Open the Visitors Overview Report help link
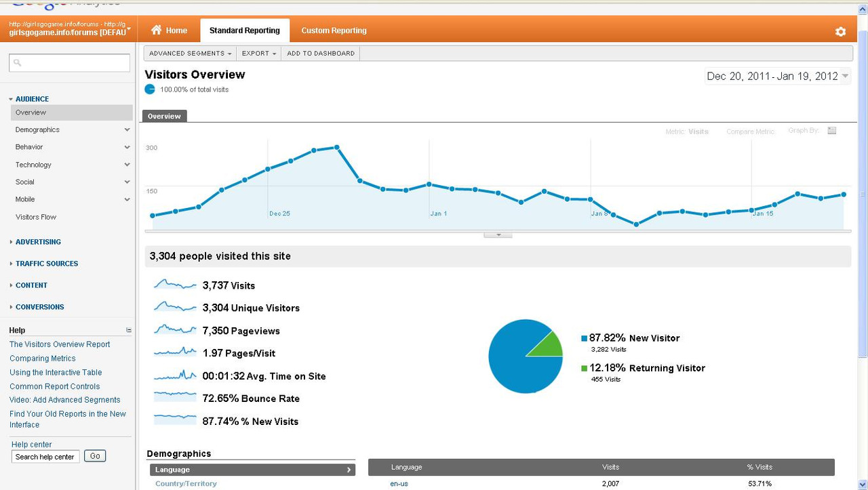868x490 pixels. [60, 344]
